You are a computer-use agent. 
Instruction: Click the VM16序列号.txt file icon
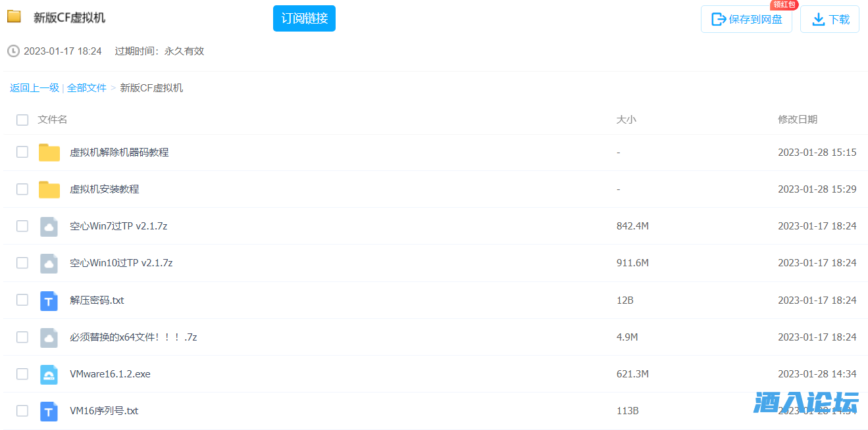(49, 411)
